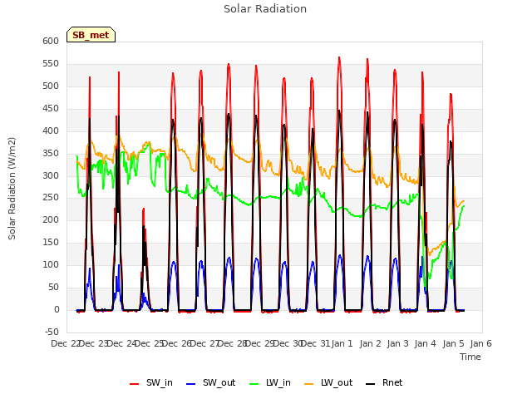Click the 500 tick label on Y-axis
The image size is (532, 399).
click(x=51, y=86)
